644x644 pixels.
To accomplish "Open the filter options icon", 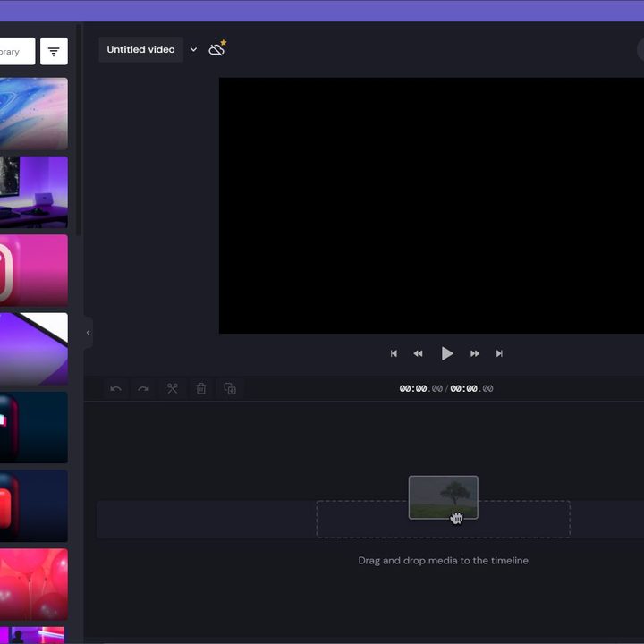I will coord(54,51).
